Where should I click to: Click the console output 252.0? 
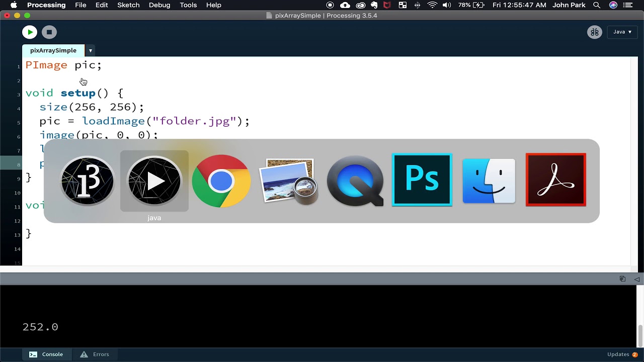(x=40, y=327)
